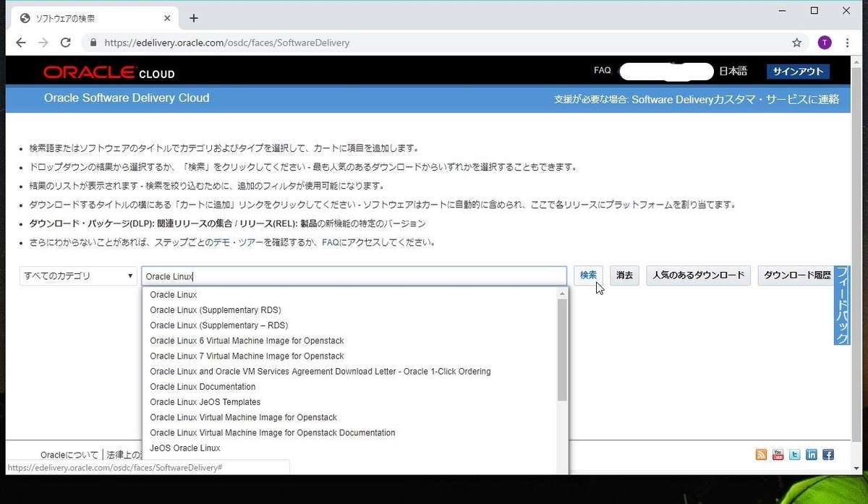Open Oracle's YouTube channel icon
This screenshot has height=504, width=868.
point(778,454)
